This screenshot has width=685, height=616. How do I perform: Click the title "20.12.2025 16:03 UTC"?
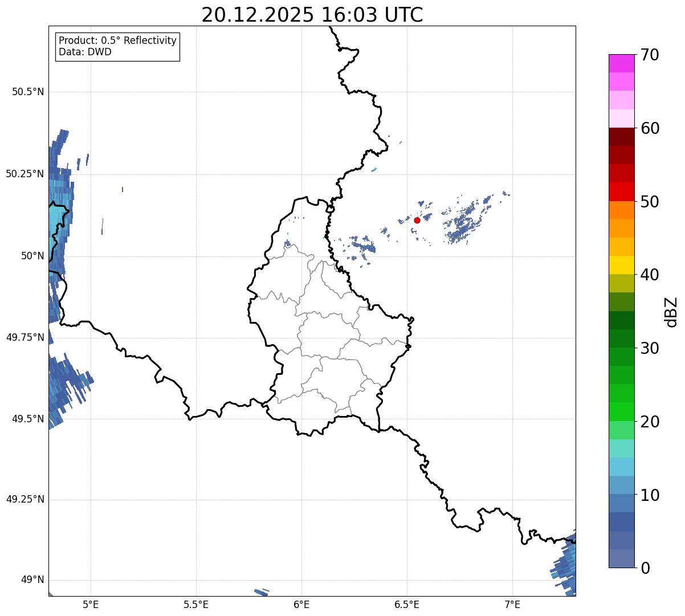coord(312,14)
